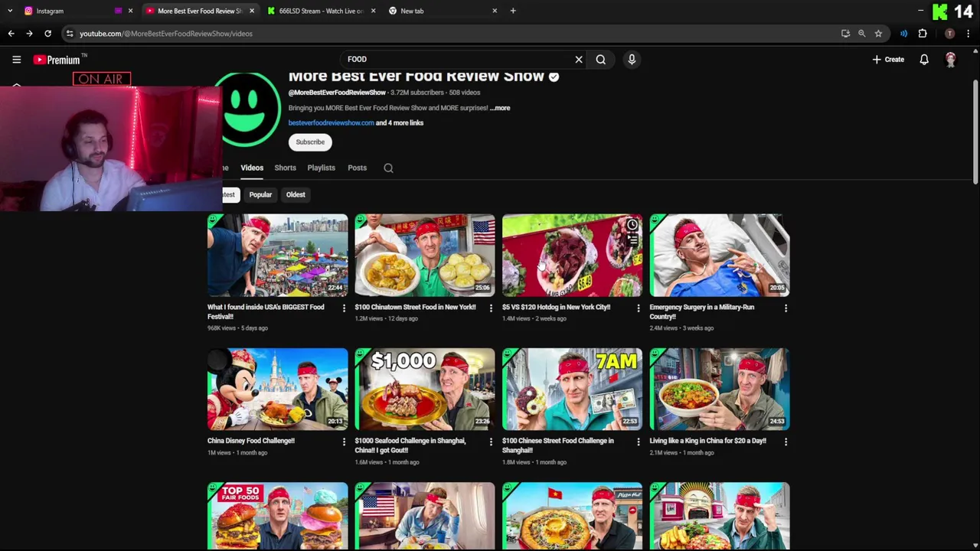Screen dimensions: 980x551
Task: Open the channel's Posts tab
Action: [x=357, y=168]
